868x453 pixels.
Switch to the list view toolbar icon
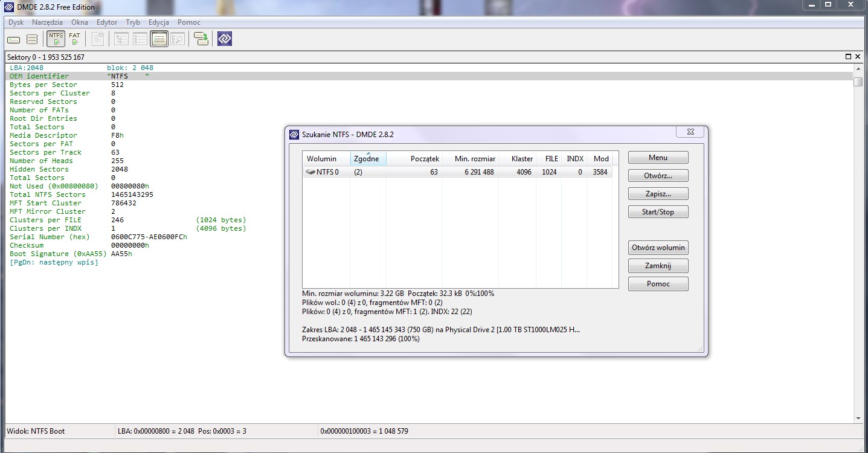[x=140, y=39]
